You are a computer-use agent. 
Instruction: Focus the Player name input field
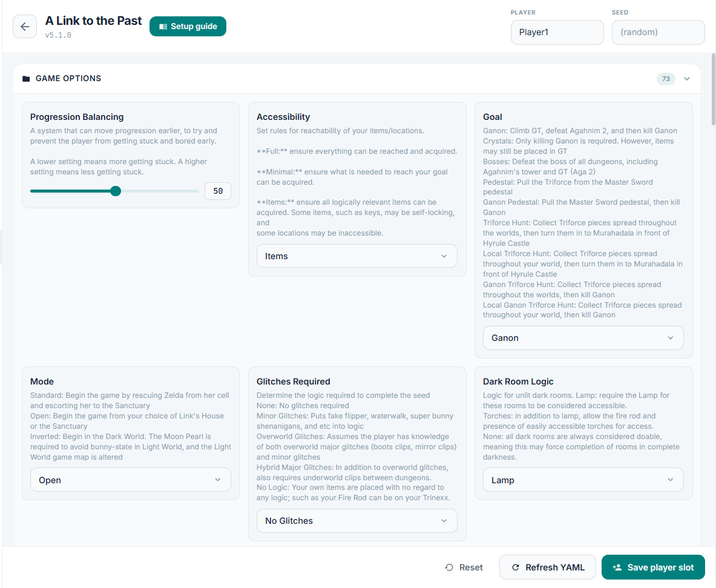(x=557, y=32)
